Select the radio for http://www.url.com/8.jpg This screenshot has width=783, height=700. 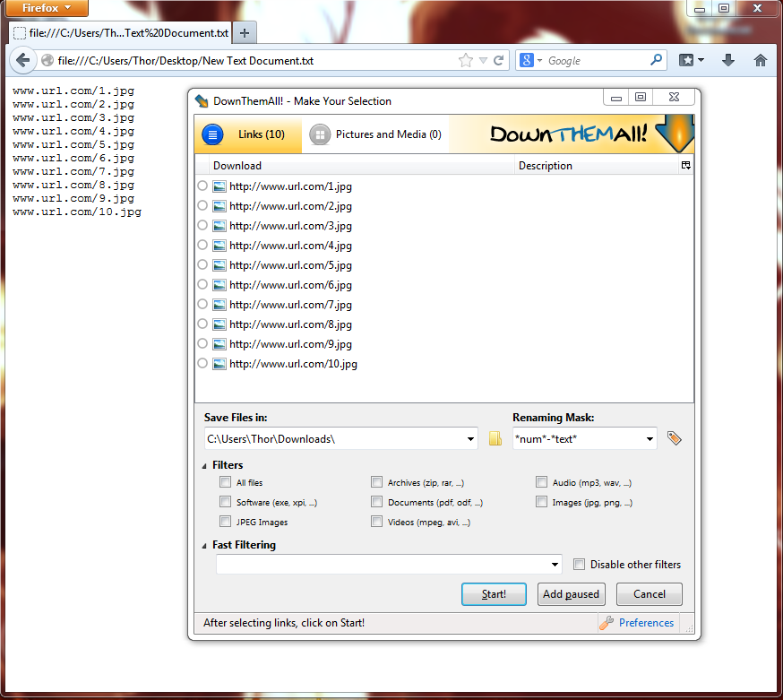[202, 324]
